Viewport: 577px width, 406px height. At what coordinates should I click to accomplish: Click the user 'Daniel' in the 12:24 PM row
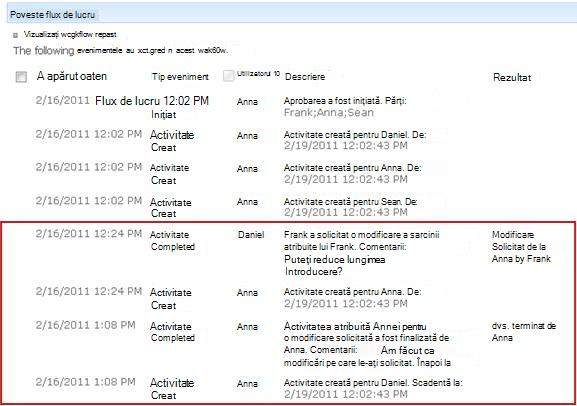pos(251,234)
